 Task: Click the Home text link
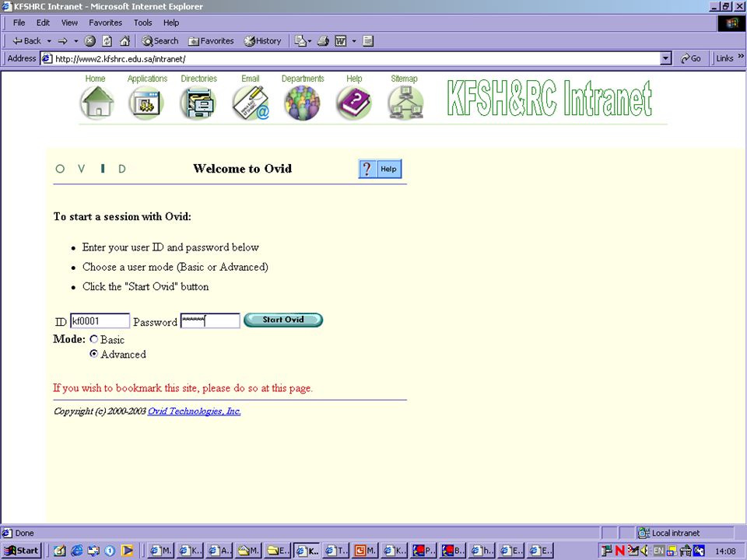point(95,79)
